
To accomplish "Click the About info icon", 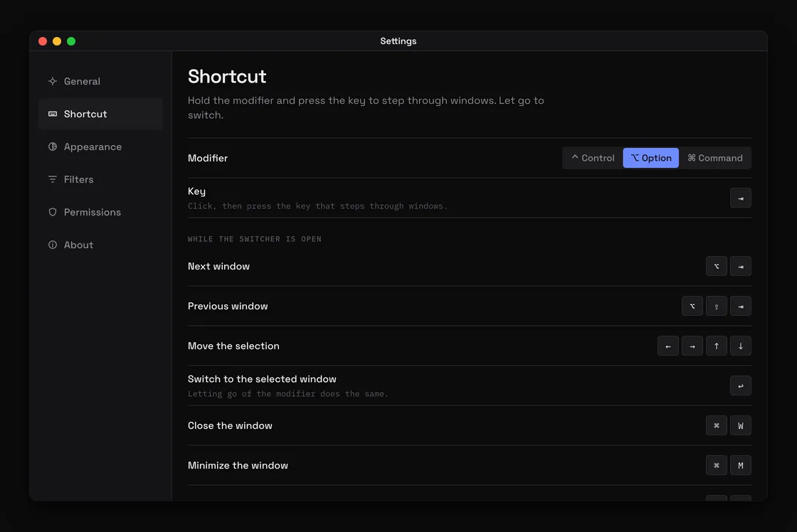I will click(x=53, y=245).
